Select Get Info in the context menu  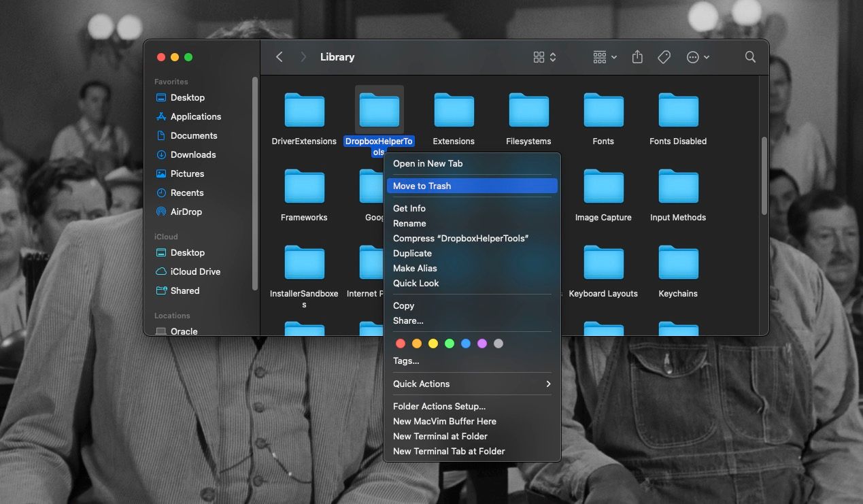coord(409,208)
